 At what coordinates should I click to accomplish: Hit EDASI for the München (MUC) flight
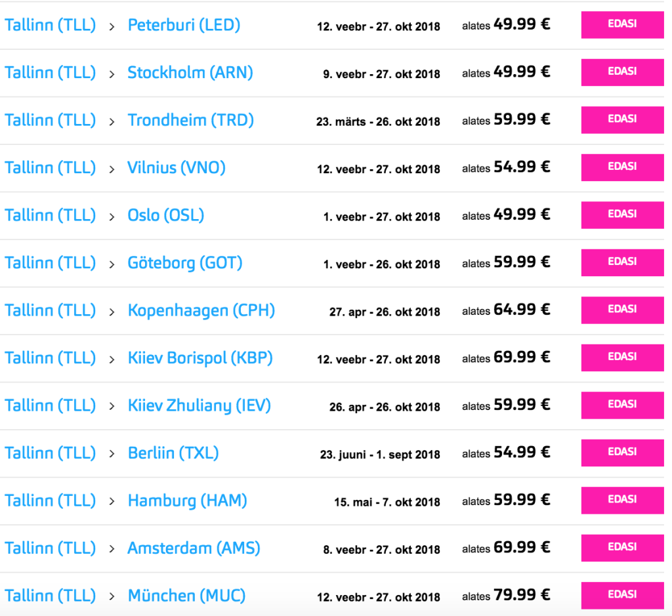[x=622, y=596]
